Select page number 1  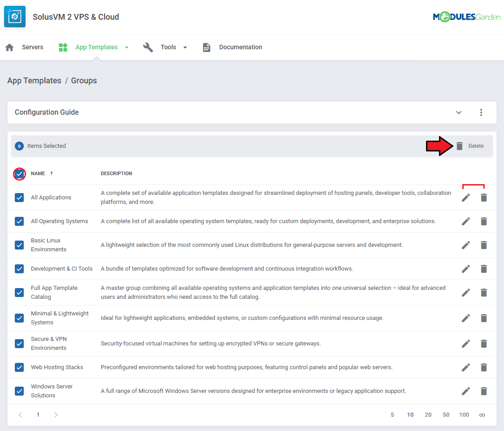[x=38, y=415]
